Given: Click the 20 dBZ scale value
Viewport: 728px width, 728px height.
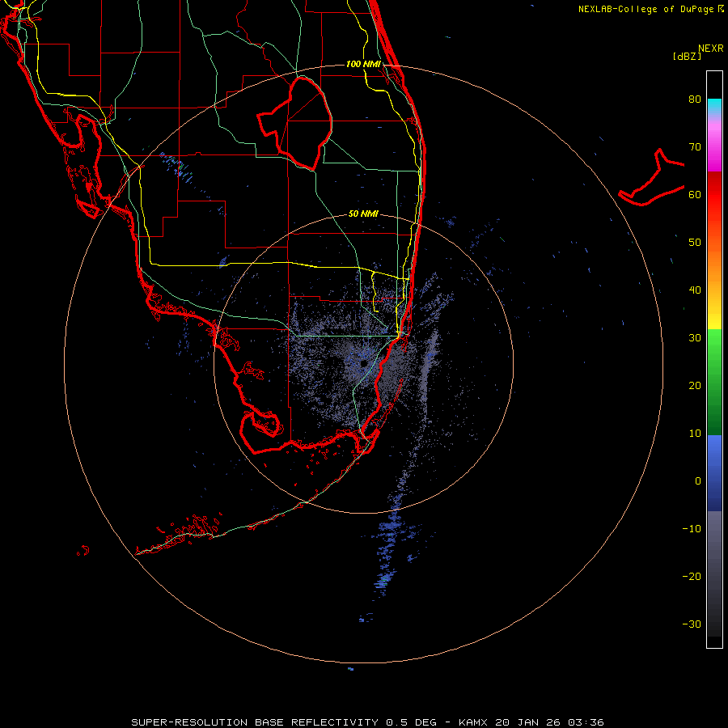Looking at the screenshot, I should (x=695, y=386).
